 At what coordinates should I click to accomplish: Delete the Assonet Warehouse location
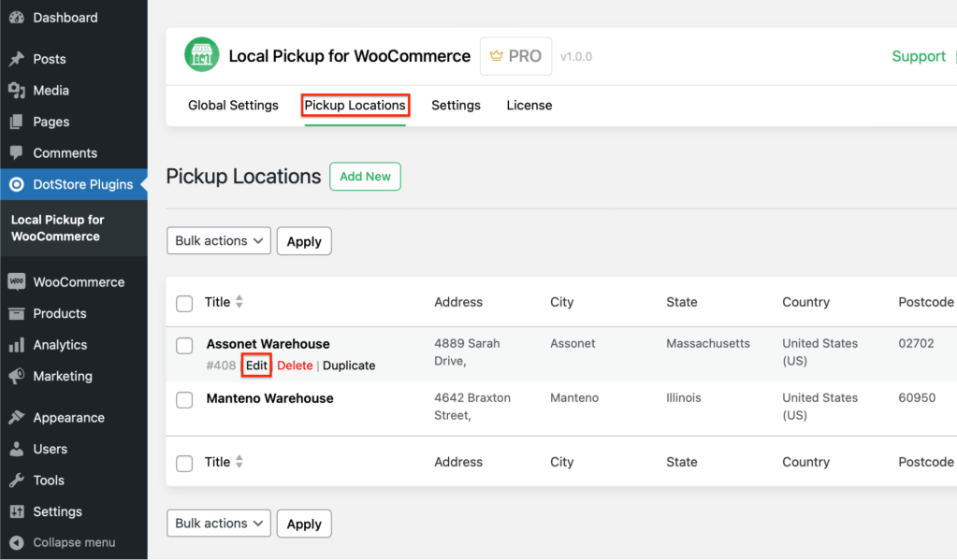(295, 366)
